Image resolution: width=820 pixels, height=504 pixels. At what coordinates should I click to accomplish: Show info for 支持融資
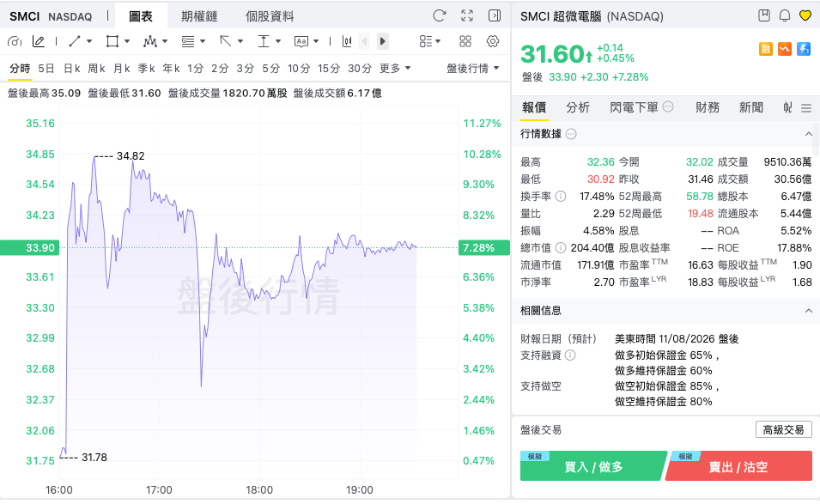pos(570,355)
